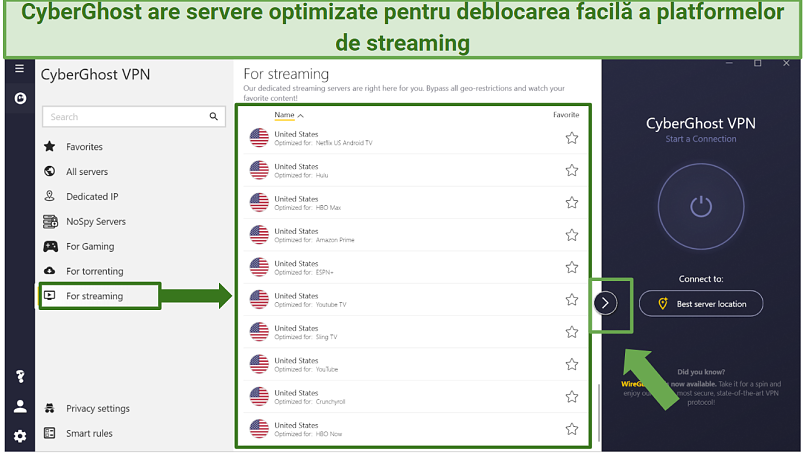
Task: Select the server optimized for HBO Max
Action: coord(415,203)
